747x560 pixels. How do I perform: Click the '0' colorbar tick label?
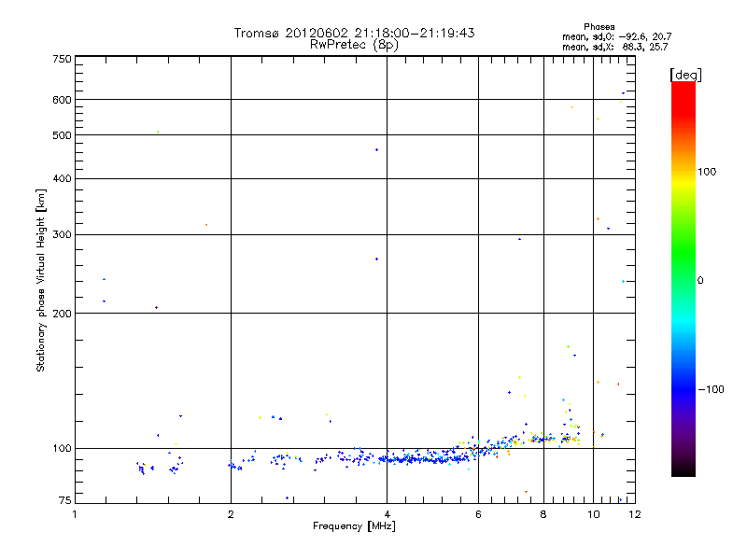(x=699, y=281)
